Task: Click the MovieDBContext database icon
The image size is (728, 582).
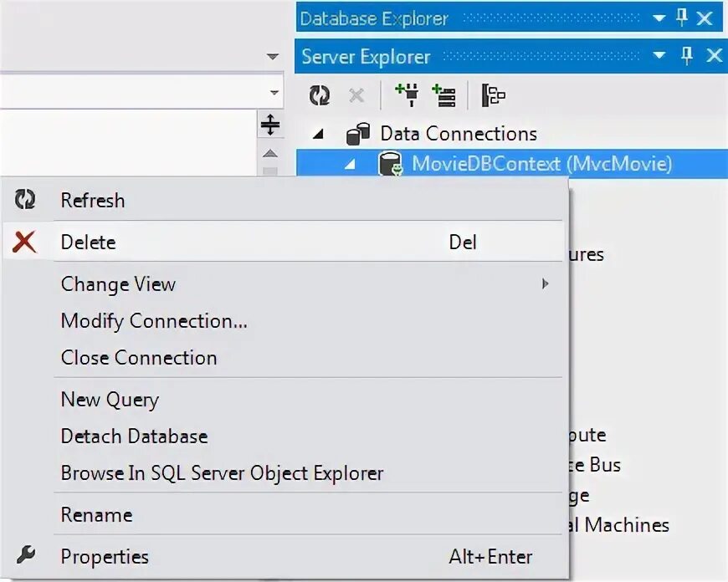Action: tap(390, 164)
